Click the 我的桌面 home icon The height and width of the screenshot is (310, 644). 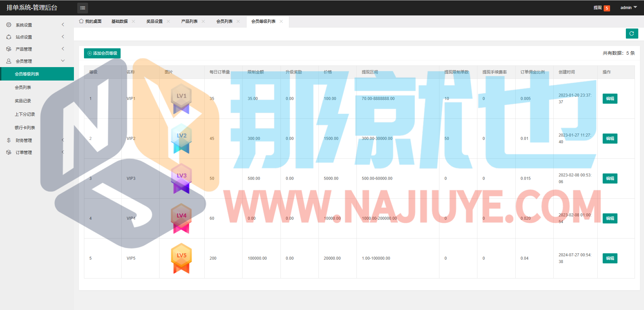(81, 21)
